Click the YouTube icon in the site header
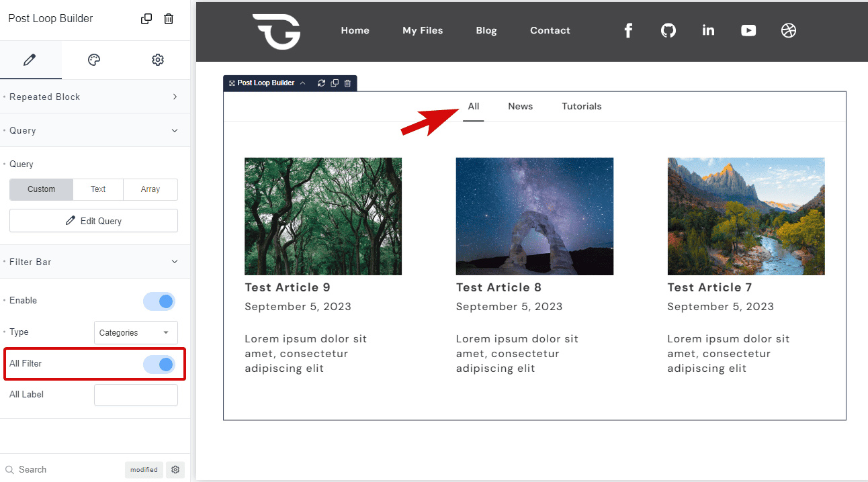 pyautogui.click(x=748, y=30)
